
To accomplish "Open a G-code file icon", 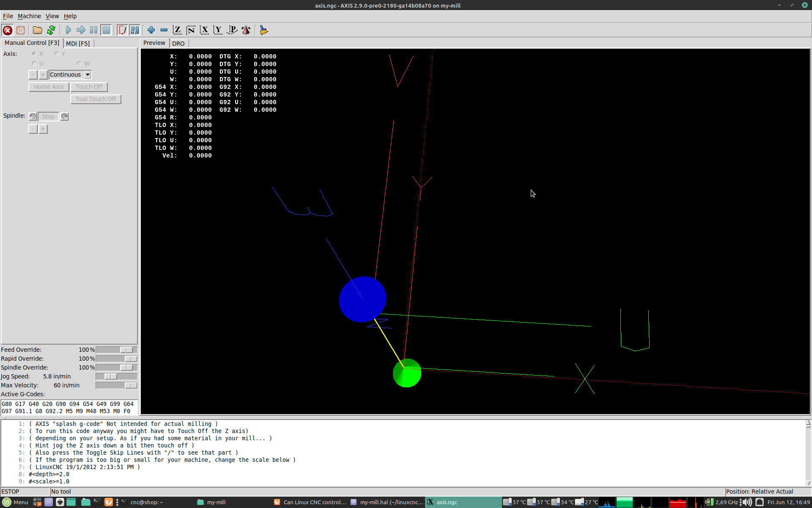I will (38, 30).
